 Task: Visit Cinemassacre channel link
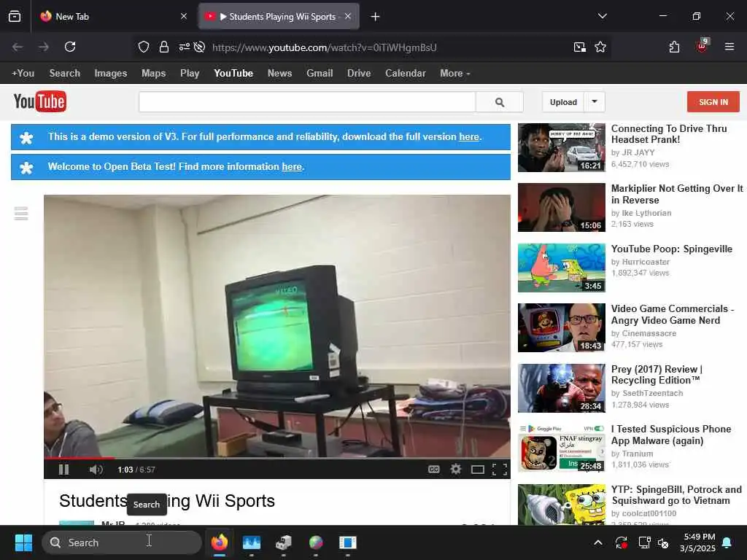coord(649,333)
